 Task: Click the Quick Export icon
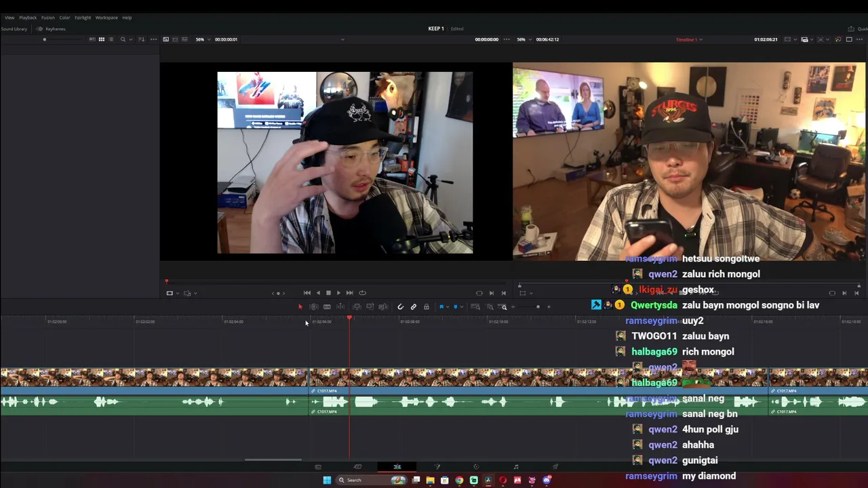coord(851,29)
